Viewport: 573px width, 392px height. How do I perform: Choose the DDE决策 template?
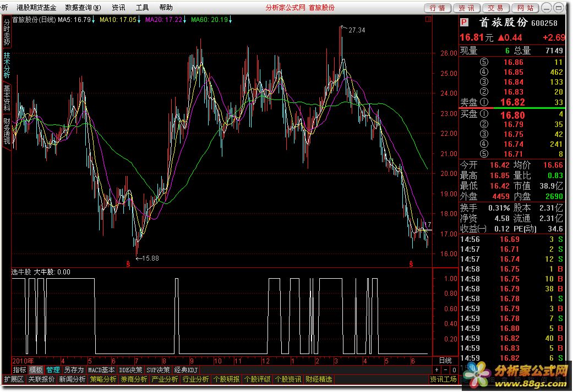pyautogui.click(x=130, y=370)
